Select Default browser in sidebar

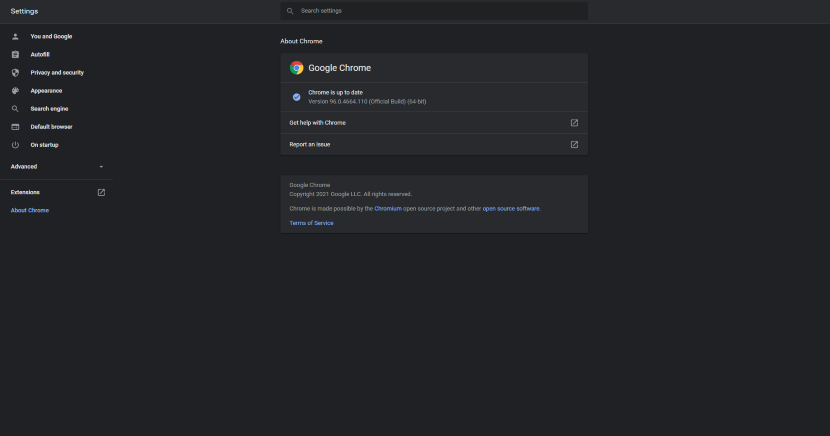(x=51, y=127)
